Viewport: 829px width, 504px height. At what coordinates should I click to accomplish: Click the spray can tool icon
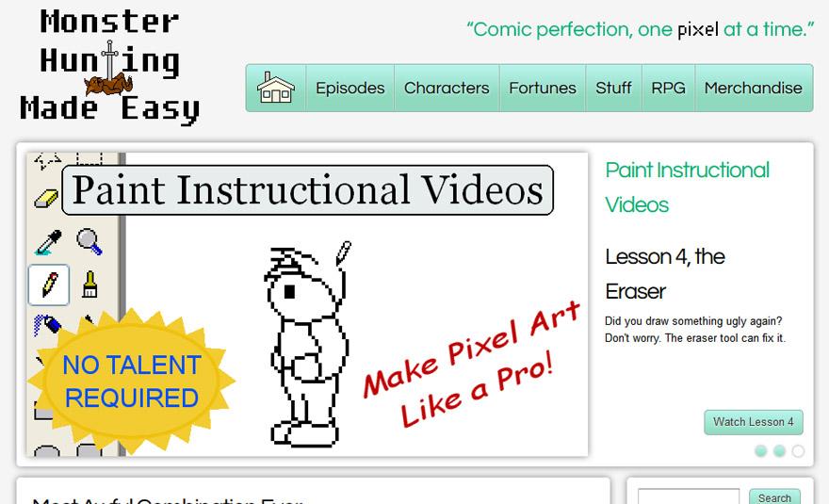point(46,324)
